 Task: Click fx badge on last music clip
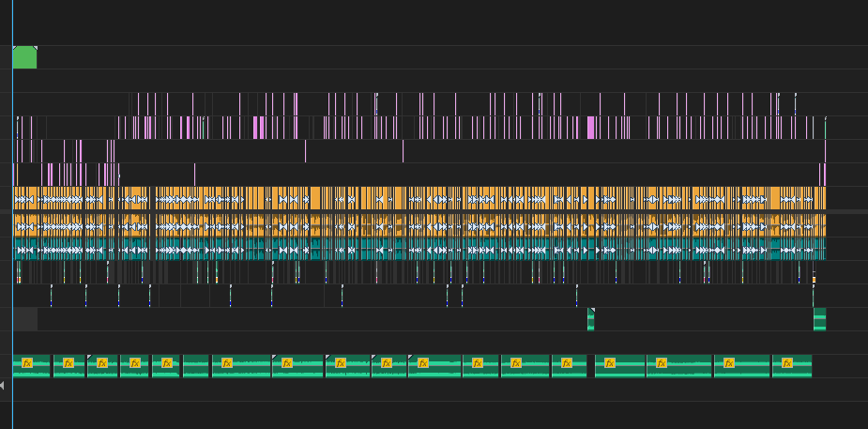coord(787,363)
